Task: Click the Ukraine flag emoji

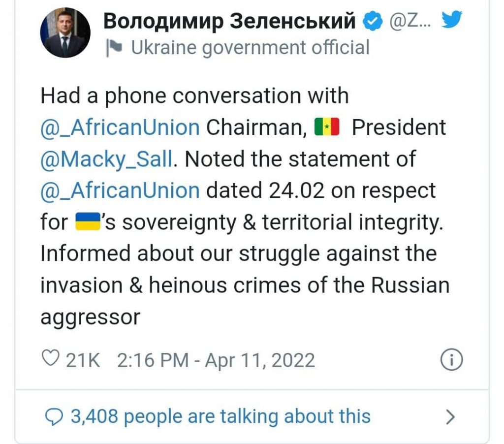Action: click(88, 222)
